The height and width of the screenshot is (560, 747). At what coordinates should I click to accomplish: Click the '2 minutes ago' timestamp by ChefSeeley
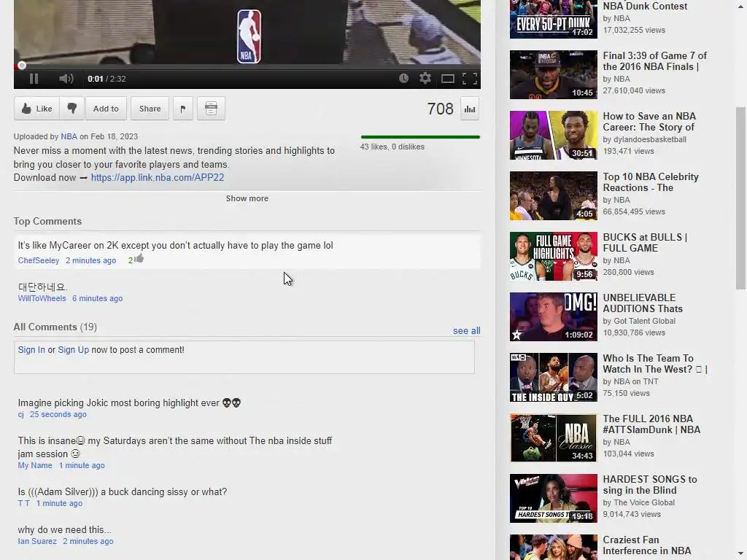point(90,260)
